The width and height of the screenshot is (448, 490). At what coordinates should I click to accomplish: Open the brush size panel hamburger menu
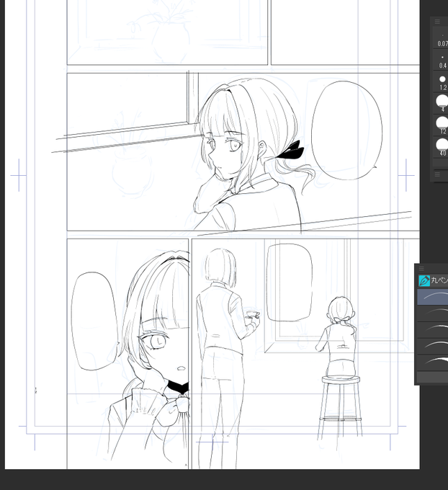pyautogui.click(x=437, y=22)
